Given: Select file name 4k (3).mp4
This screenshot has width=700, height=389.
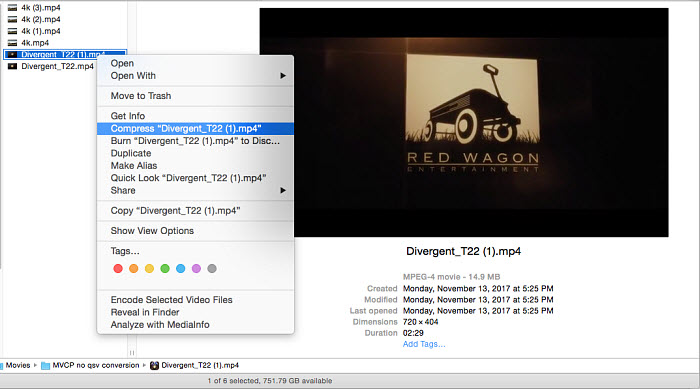Looking at the screenshot, I should click(x=41, y=8).
